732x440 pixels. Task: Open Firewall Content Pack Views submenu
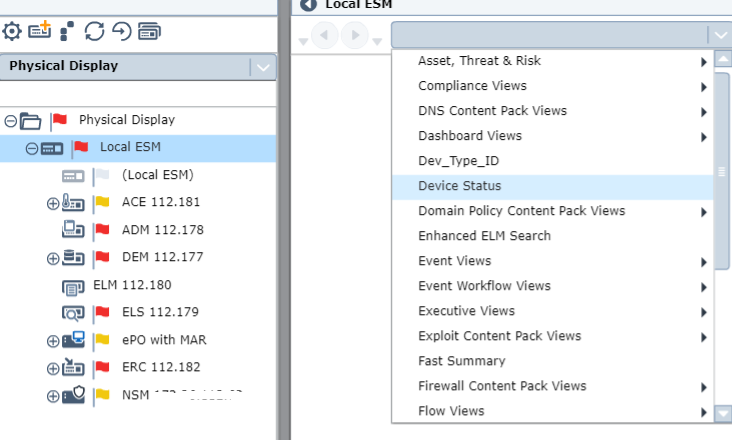point(552,386)
